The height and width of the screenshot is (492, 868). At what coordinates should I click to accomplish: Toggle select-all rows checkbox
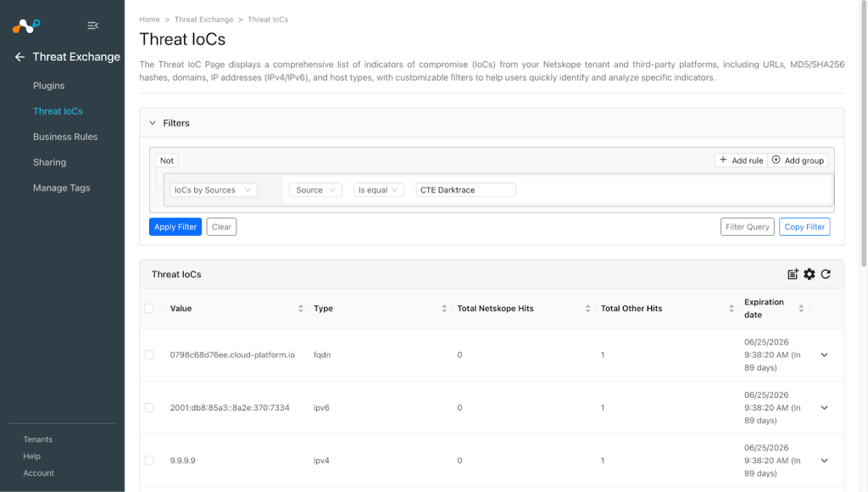[x=149, y=308]
